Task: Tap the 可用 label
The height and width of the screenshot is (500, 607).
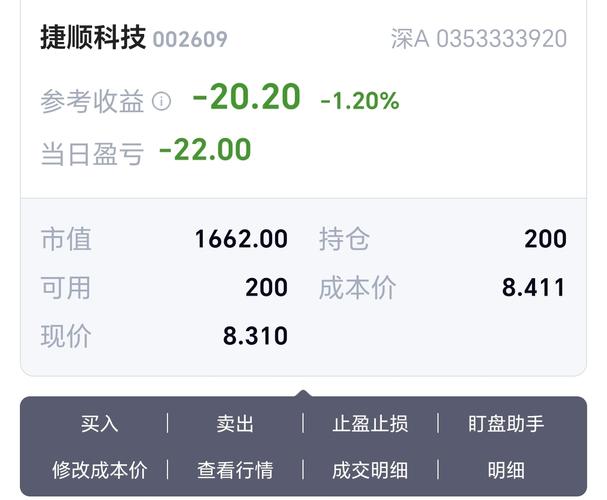Action: pyautogui.click(x=66, y=288)
